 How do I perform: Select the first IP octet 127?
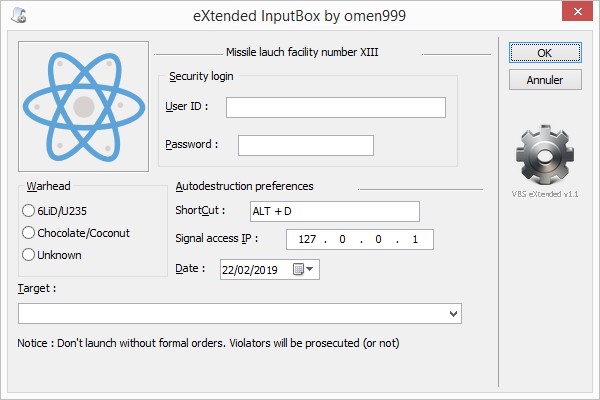(x=307, y=240)
